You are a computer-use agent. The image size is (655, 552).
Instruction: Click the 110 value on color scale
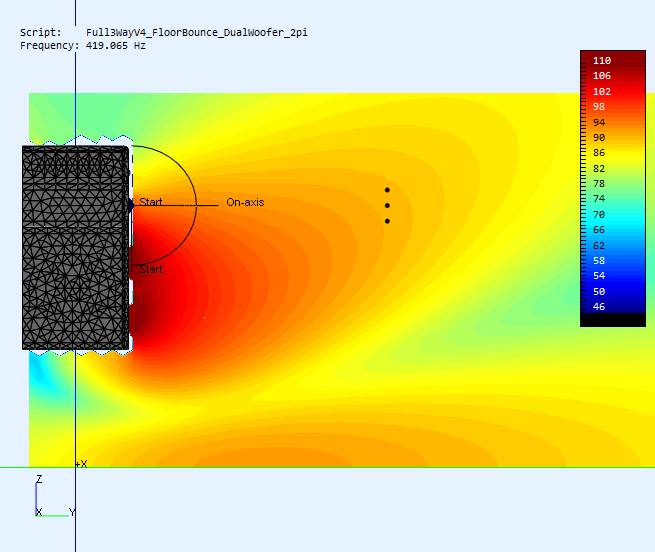[x=602, y=61]
